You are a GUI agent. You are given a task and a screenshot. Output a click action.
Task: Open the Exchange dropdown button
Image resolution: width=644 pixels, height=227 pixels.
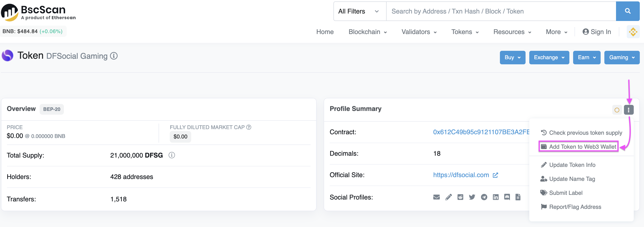point(549,58)
